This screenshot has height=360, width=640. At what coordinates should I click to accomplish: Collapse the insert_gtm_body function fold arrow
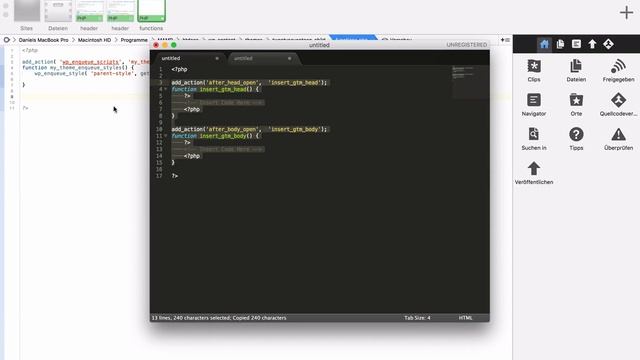(x=166, y=136)
